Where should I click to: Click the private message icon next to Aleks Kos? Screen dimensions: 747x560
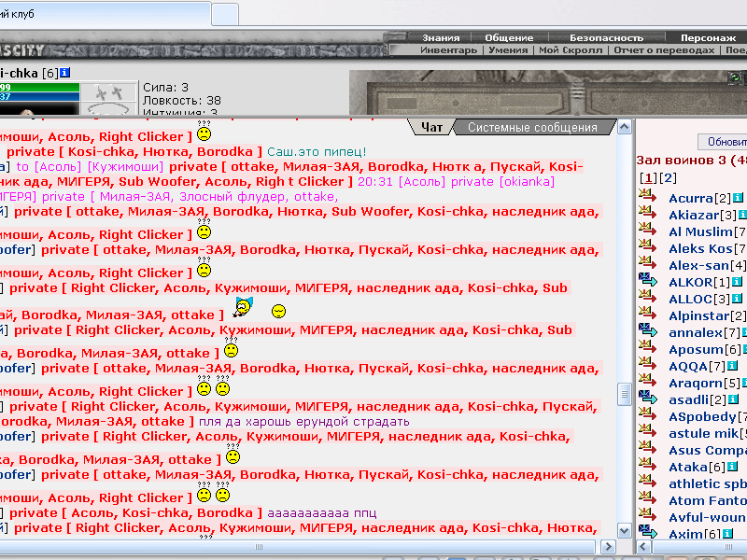point(647,246)
